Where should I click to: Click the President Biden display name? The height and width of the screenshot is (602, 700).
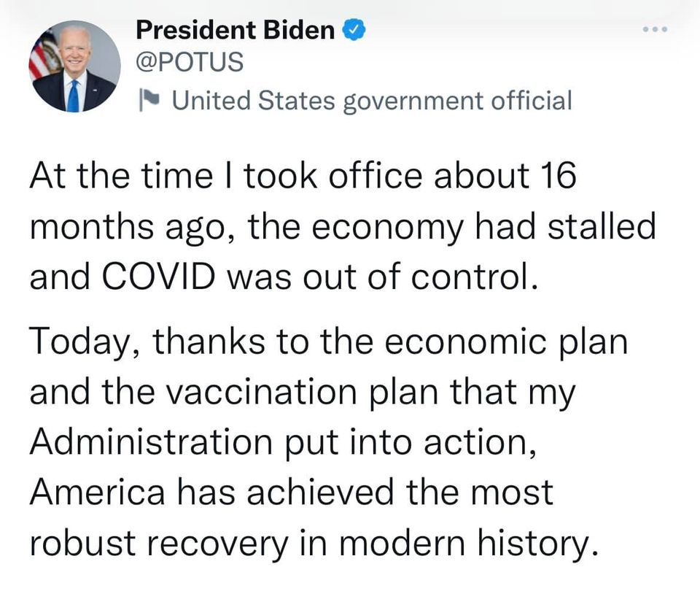pos(236,30)
